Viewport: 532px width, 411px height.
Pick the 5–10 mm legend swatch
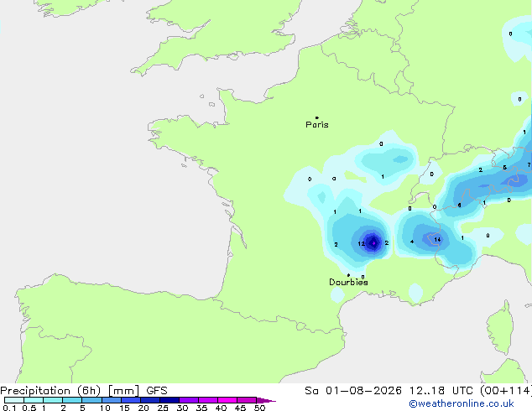tap(91, 400)
